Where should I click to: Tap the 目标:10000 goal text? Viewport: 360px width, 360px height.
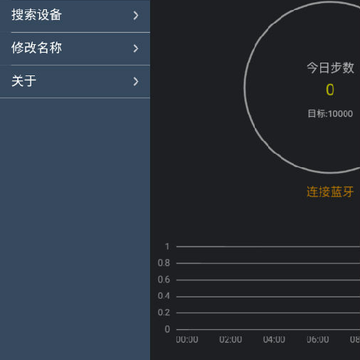click(x=330, y=114)
